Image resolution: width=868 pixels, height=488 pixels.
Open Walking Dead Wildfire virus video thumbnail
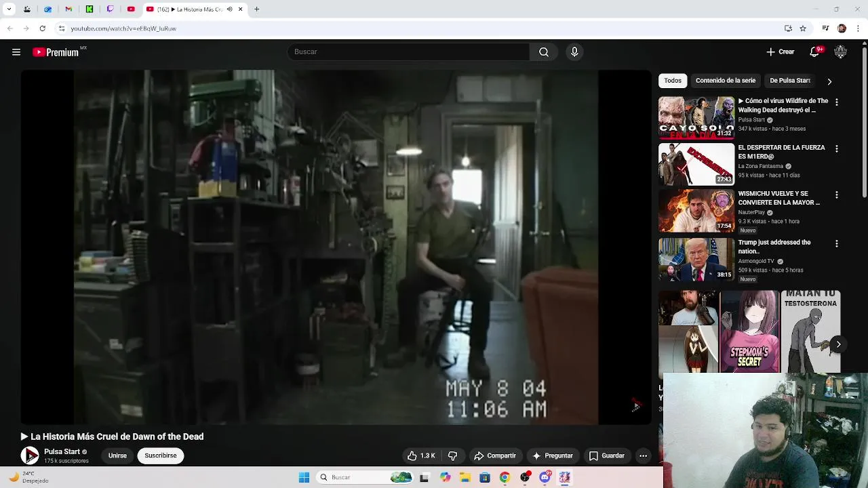[x=696, y=118]
